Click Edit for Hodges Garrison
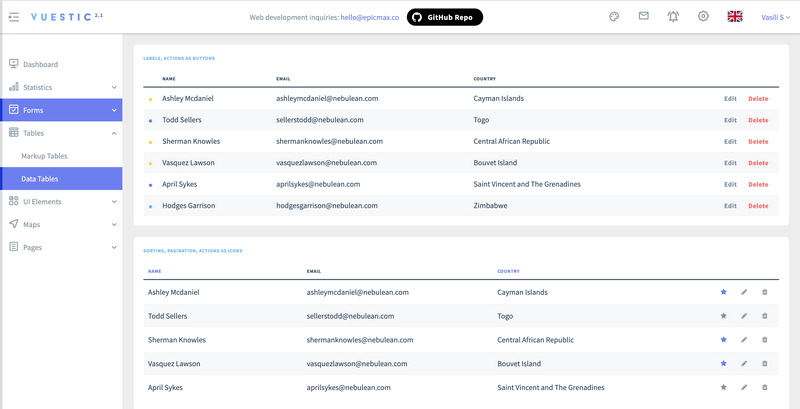Image resolution: width=800 pixels, height=409 pixels. point(730,206)
